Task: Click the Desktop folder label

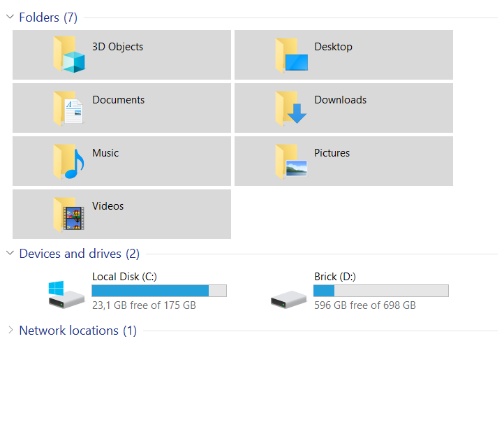Action: tap(333, 47)
